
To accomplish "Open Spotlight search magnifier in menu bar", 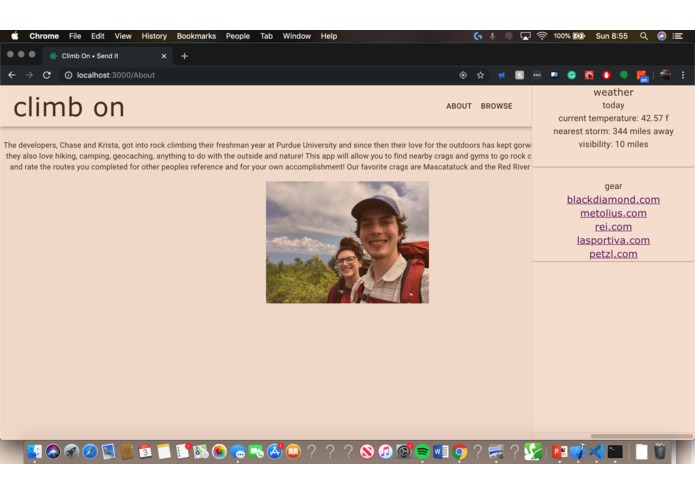I will [x=644, y=36].
